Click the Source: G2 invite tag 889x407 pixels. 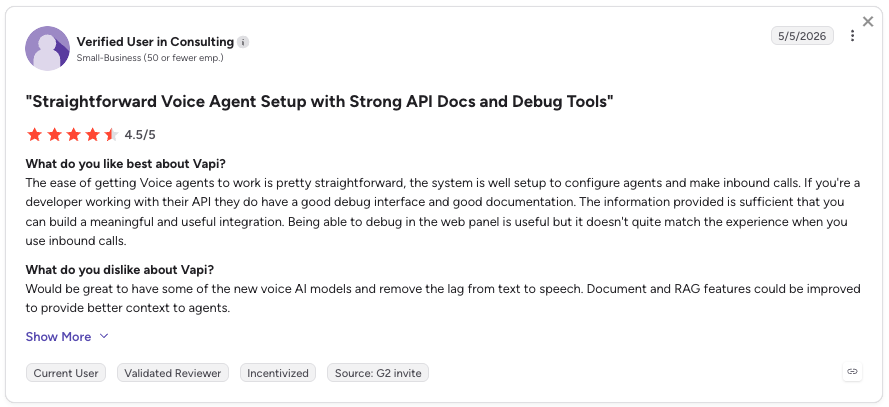pyautogui.click(x=378, y=373)
